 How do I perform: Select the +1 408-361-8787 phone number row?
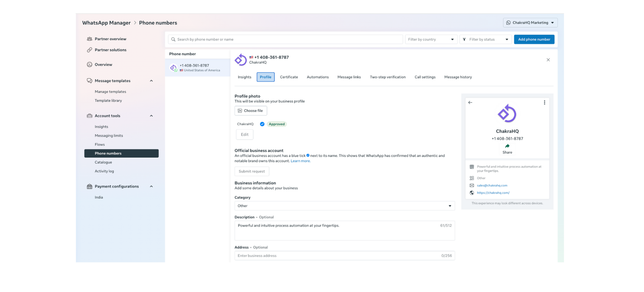(x=197, y=68)
